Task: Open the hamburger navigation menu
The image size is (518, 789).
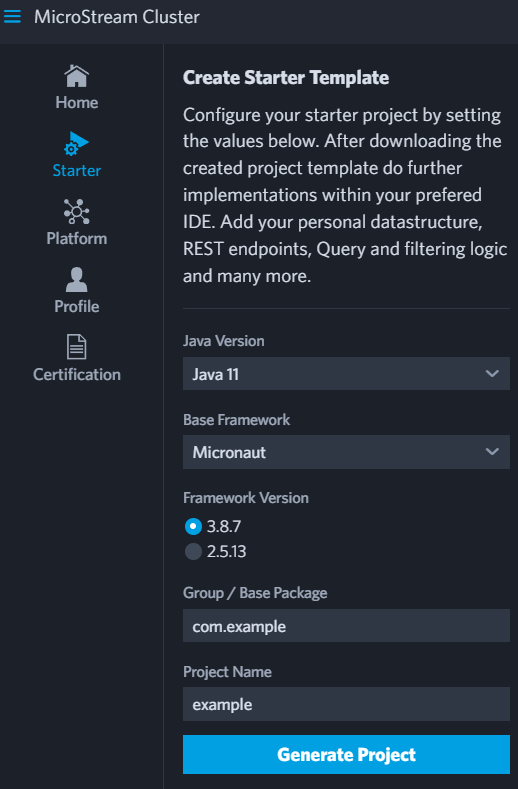Action: click(12, 17)
